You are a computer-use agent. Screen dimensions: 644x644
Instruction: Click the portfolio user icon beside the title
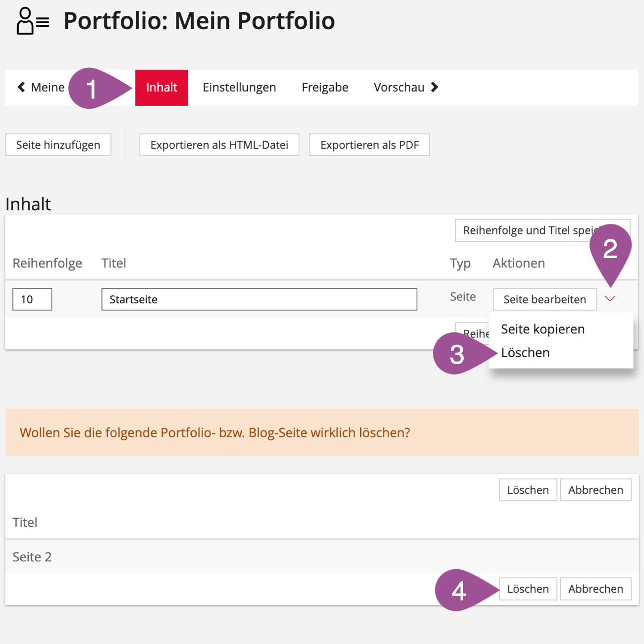click(x=32, y=21)
